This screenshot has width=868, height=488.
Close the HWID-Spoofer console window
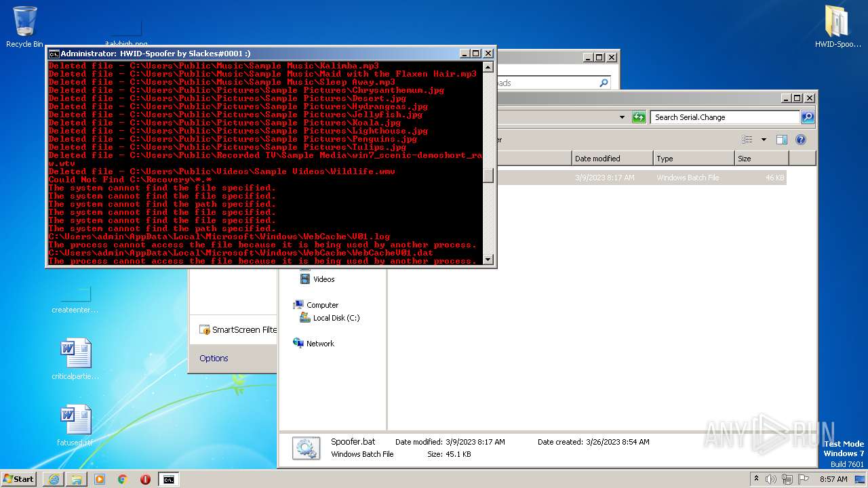pyautogui.click(x=488, y=54)
